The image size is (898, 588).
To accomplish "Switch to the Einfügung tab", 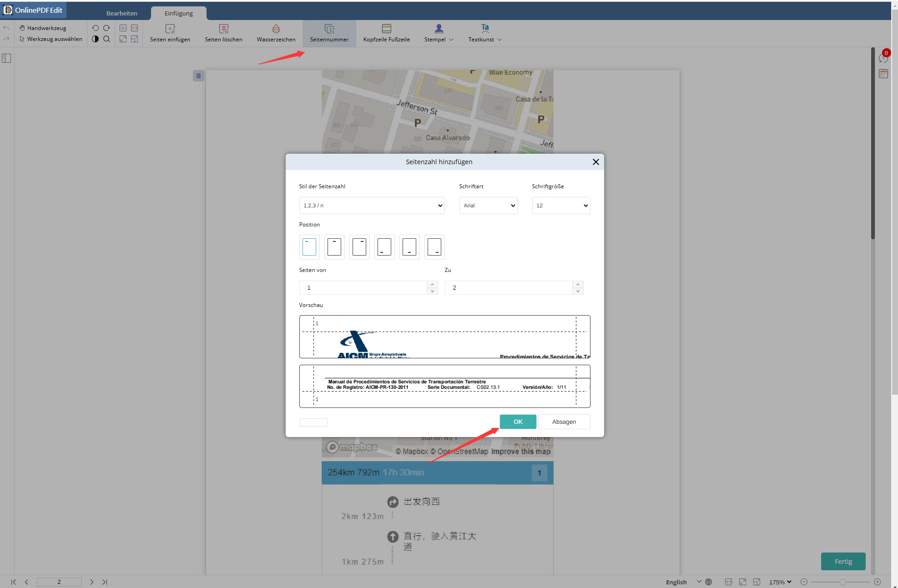I will [x=178, y=11].
